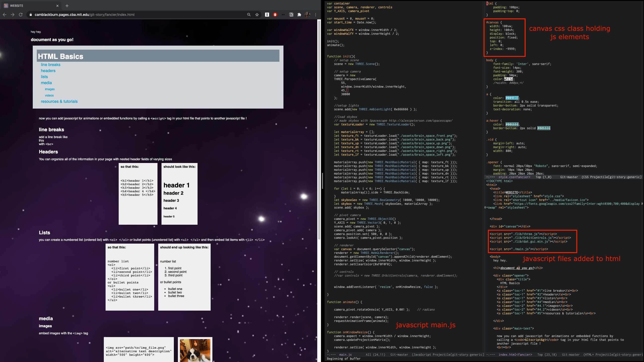Reload the page with the refresh icon
Image resolution: width=644 pixels, height=362 pixels.
pyautogui.click(x=21, y=15)
